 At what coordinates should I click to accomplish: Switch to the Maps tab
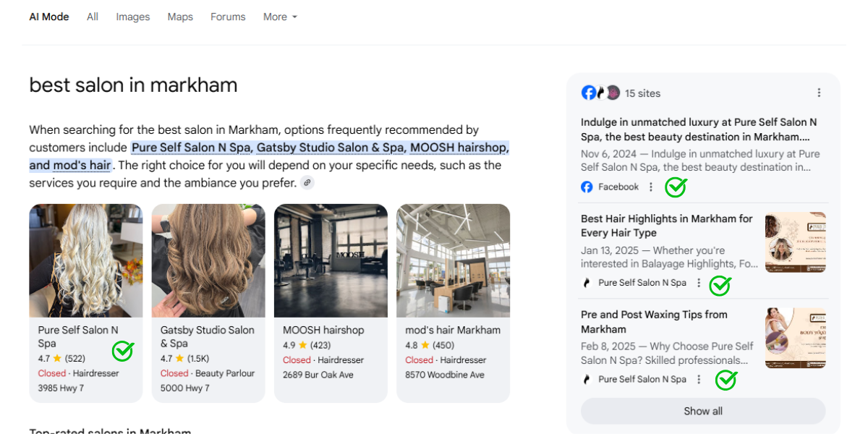point(180,17)
